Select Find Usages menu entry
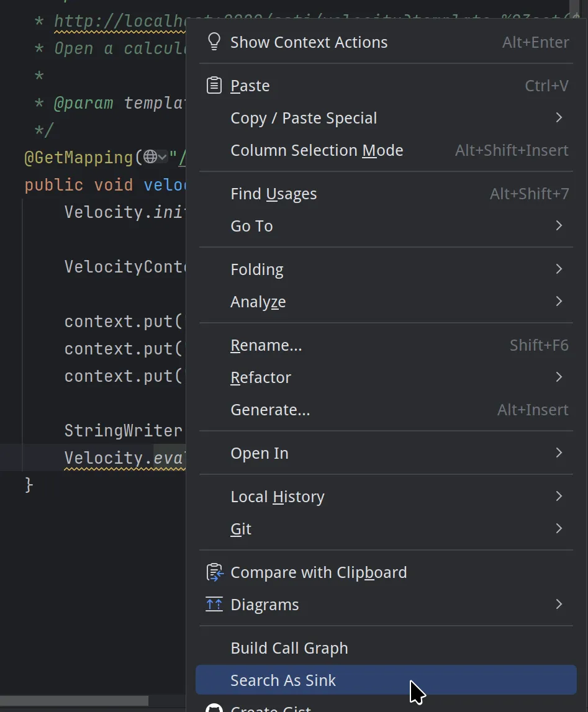This screenshot has height=712, width=588. click(273, 194)
